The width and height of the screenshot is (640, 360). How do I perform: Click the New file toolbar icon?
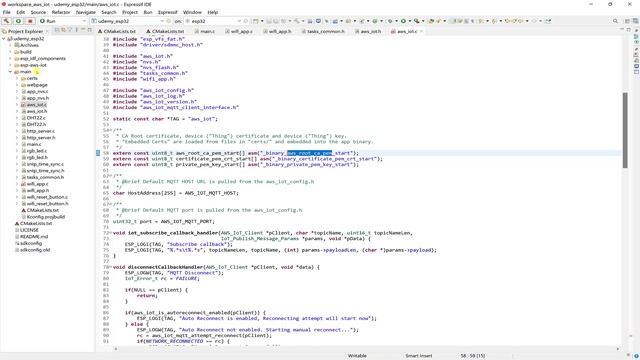[x=256, y=21]
